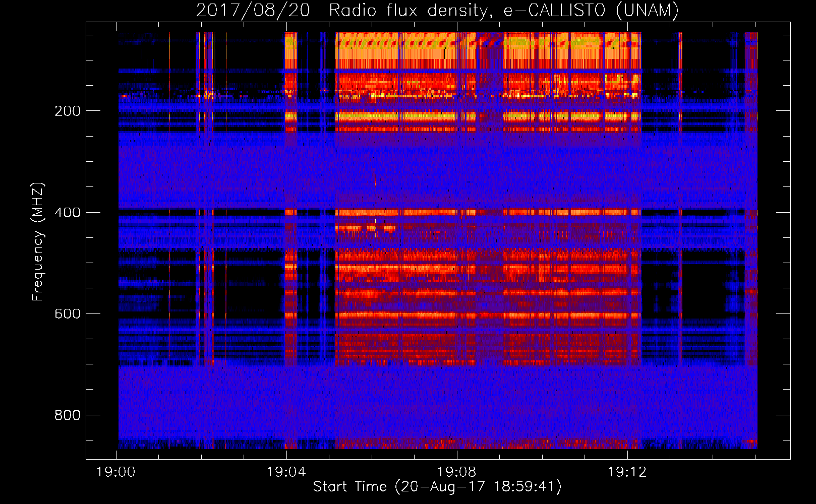Click the '19:00' time tick label
Image resolution: width=816 pixels, height=504 pixels.
116,472
